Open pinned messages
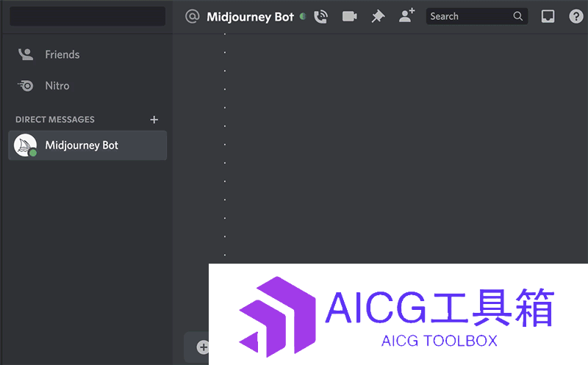588x365 pixels. (x=378, y=16)
